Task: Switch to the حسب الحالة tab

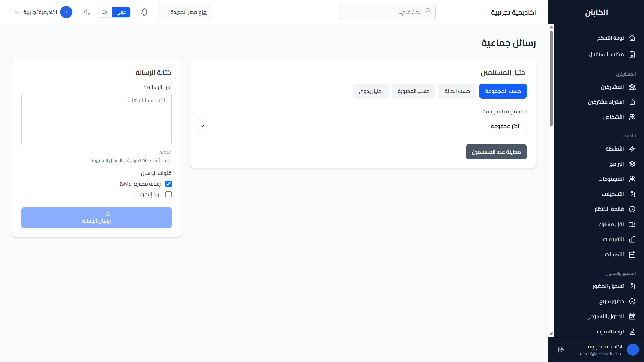Action: [x=457, y=91]
